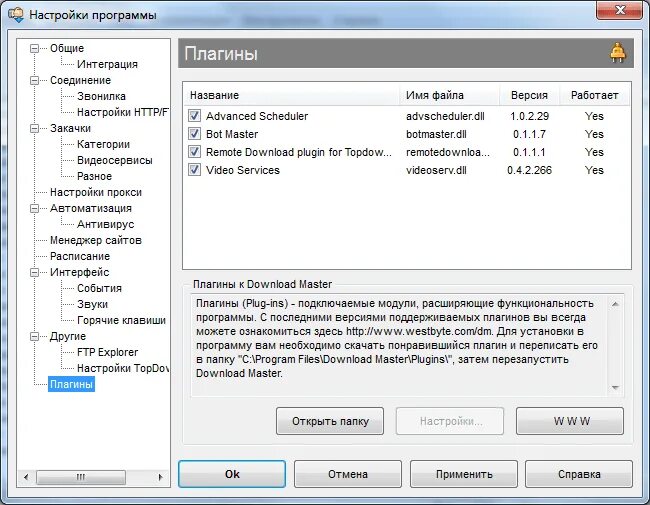Click the botmaster.dll file name cell

436,134
